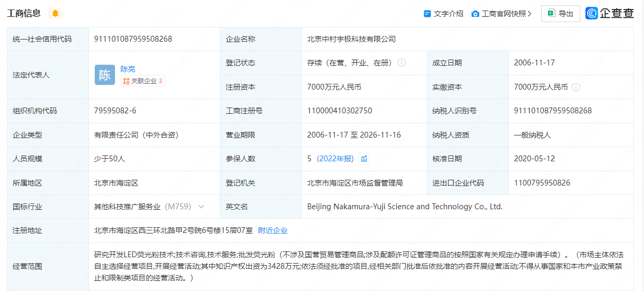Click the 陈 avatar thumbnail
The image size is (644, 292).
point(105,75)
